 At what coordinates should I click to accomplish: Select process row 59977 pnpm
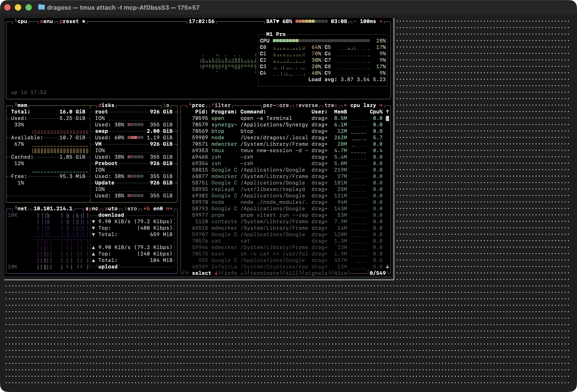click(287, 215)
